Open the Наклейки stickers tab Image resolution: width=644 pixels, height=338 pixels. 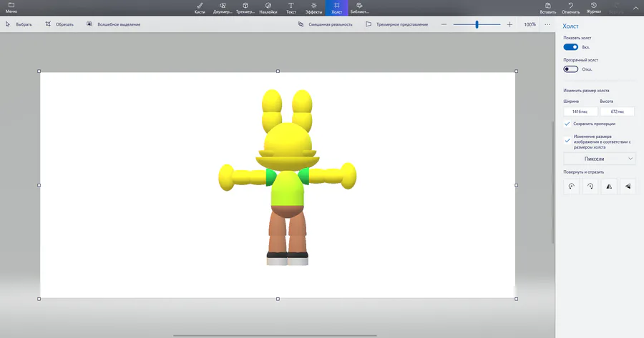pos(268,8)
